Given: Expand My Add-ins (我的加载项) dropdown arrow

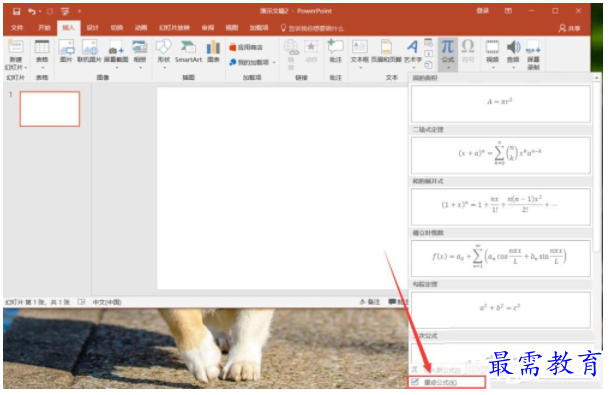Looking at the screenshot, I should point(274,63).
